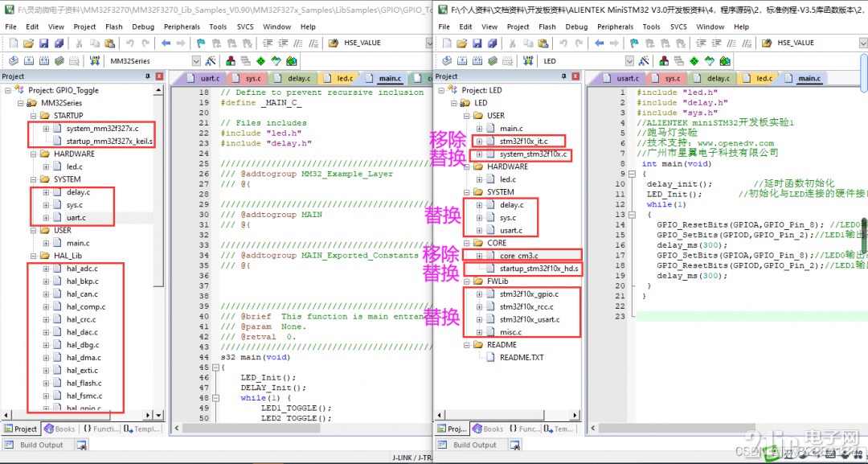Switch to delay.c tab in LED editor
The image size is (868, 464).
pyautogui.click(x=712, y=79)
